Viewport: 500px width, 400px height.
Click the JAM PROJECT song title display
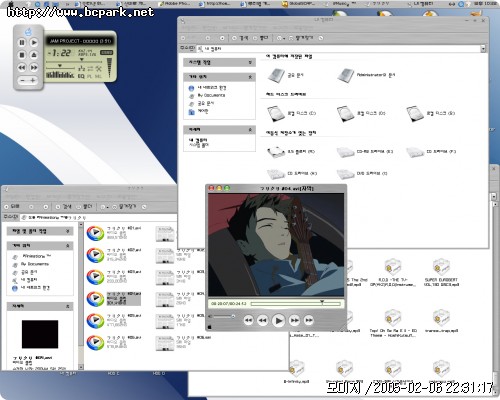(x=80, y=41)
